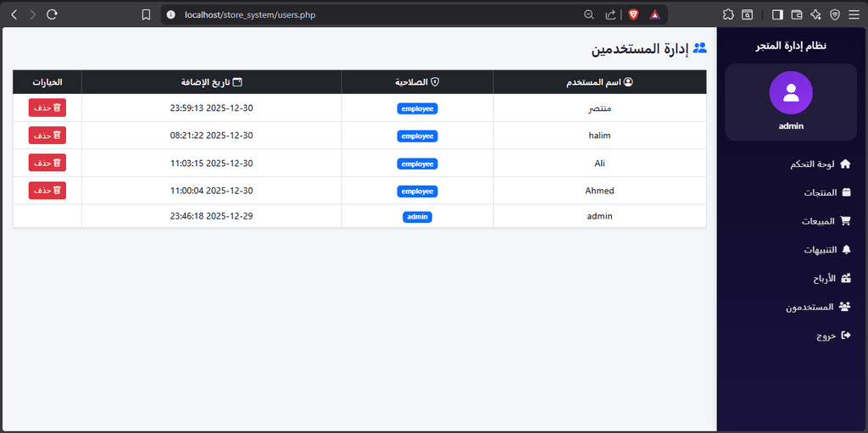Delete user Ahmed with حذف button
This screenshot has width=868, height=433.
click(47, 191)
